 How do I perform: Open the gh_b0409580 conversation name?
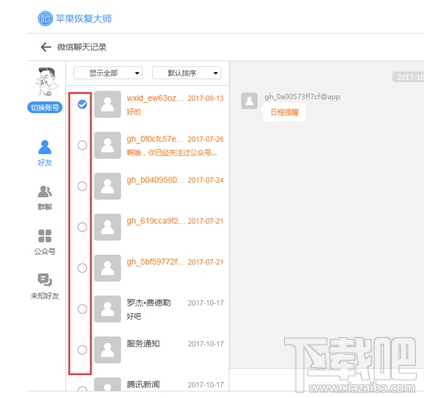coord(155,180)
